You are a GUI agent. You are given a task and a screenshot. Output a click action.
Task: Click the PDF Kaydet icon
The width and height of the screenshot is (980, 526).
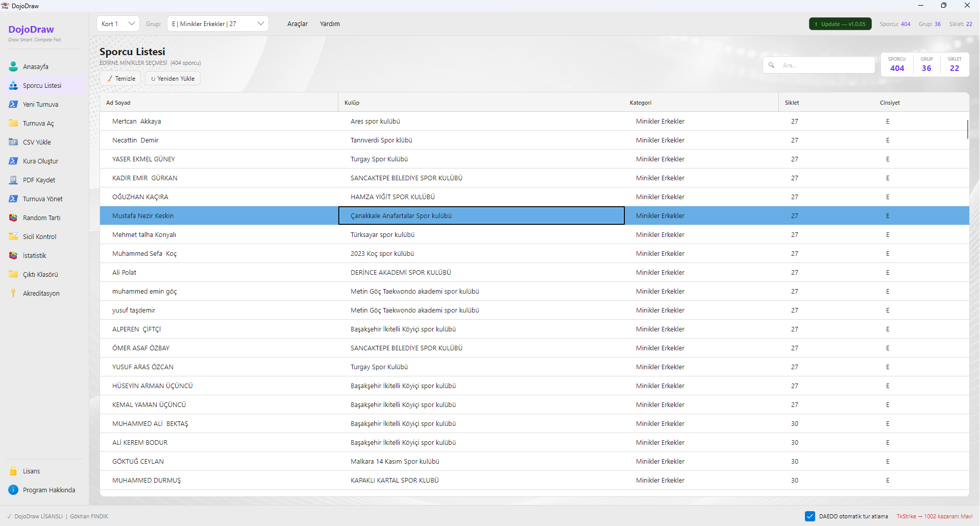(x=13, y=180)
